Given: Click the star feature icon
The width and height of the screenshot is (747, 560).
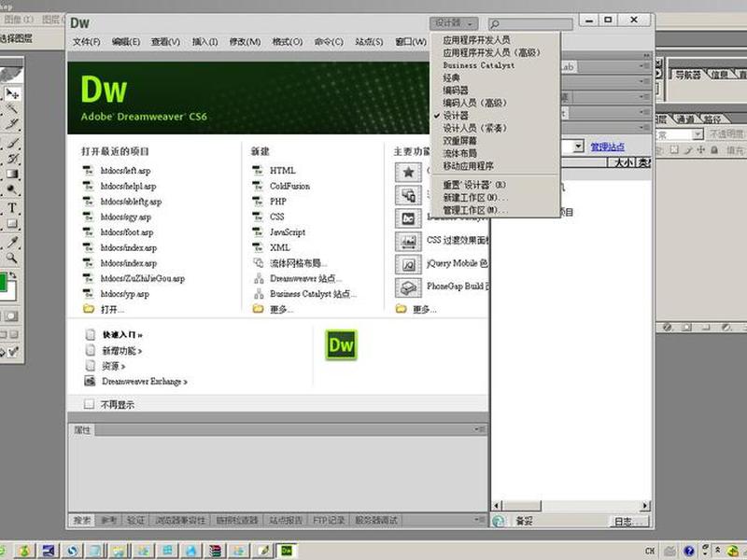Looking at the screenshot, I should point(408,172).
